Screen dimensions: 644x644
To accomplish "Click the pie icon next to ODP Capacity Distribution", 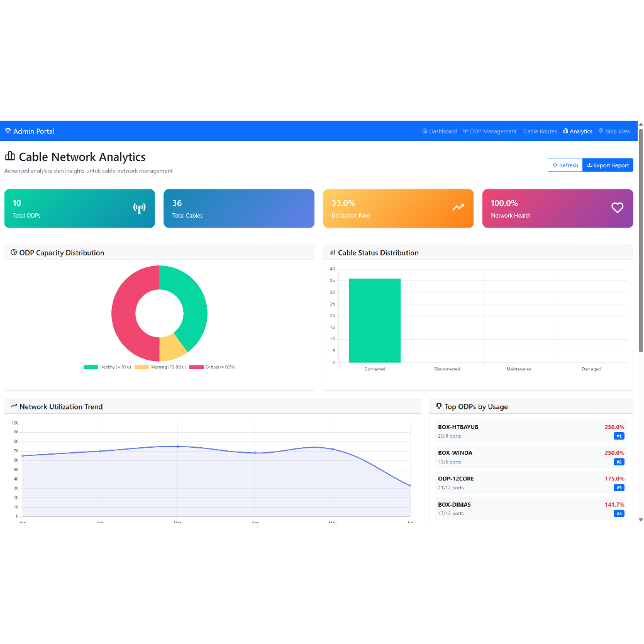I will coord(14,253).
